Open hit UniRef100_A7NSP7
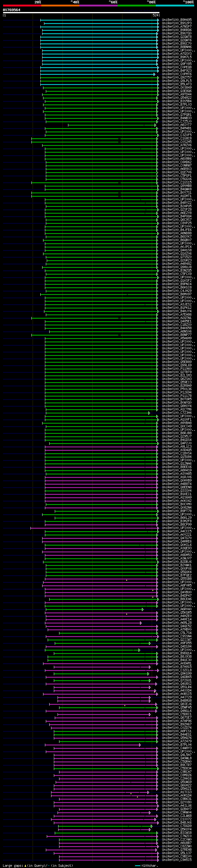This screenshot has height=868, width=197. point(176,26)
